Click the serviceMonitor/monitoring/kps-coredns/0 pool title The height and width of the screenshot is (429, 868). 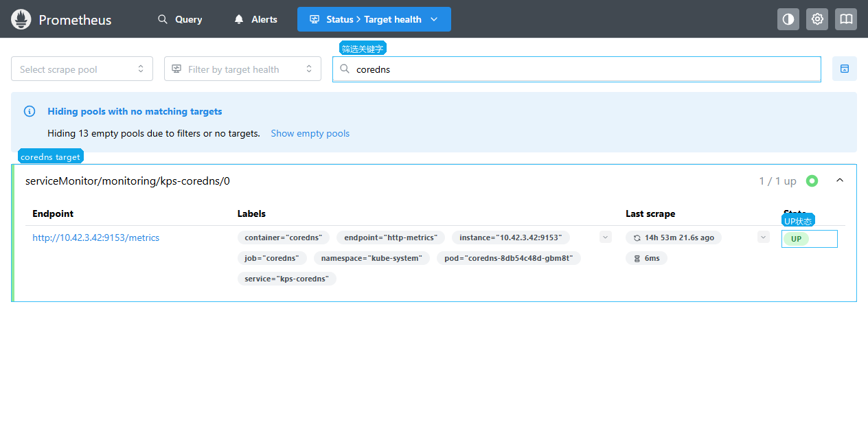click(128, 181)
